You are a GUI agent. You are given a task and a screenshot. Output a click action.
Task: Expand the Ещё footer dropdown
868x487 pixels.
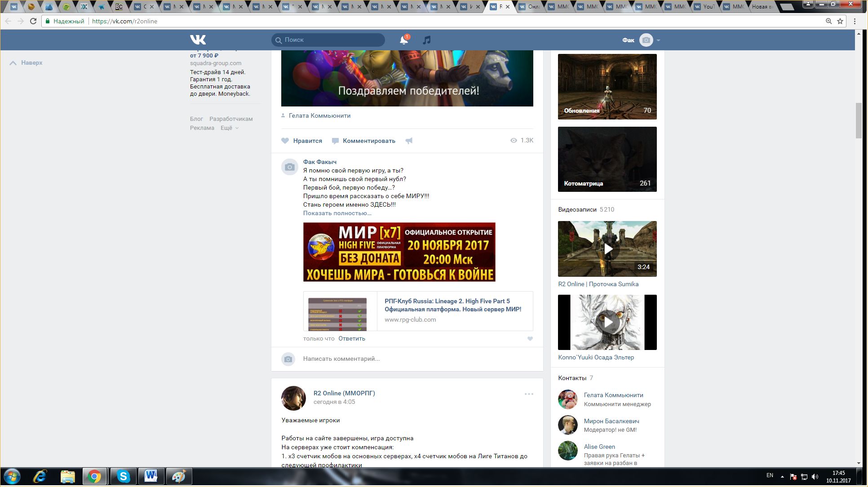click(x=229, y=128)
